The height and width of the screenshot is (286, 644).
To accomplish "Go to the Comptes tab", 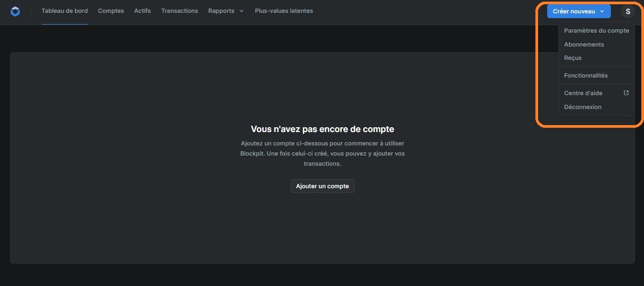I will click(x=111, y=11).
